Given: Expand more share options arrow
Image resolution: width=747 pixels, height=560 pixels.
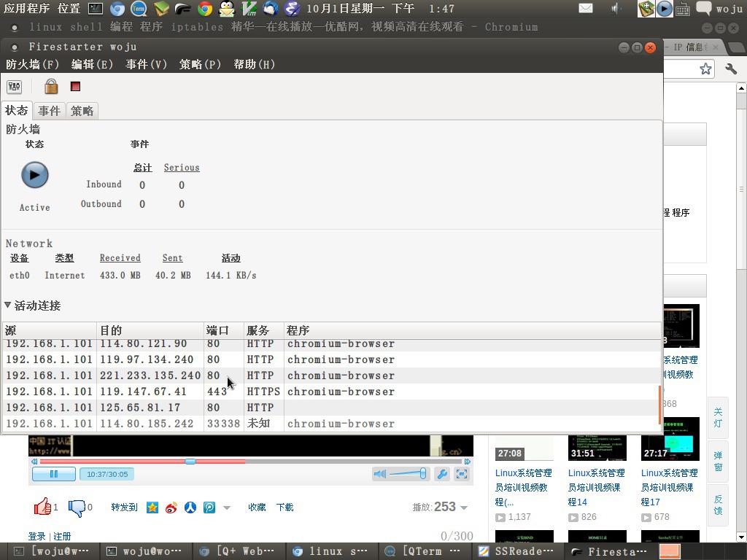Looking at the screenshot, I should click(227, 507).
